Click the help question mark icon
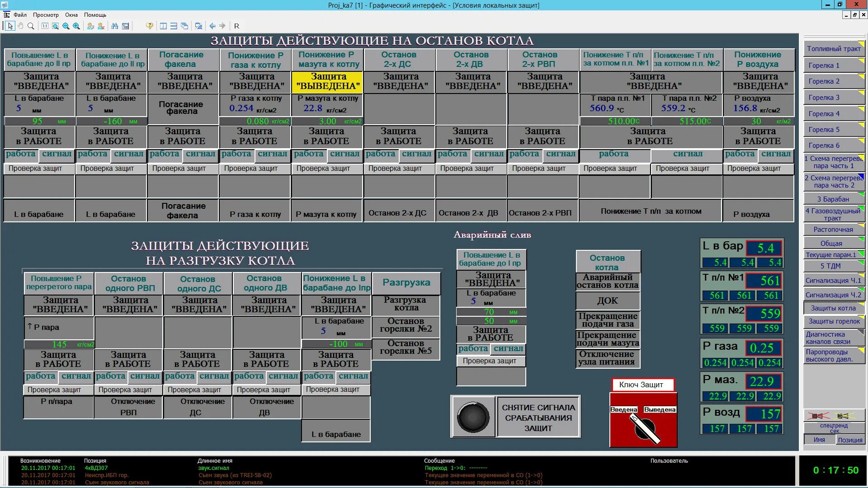The height and width of the screenshot is (488, 868). point(149,26)
